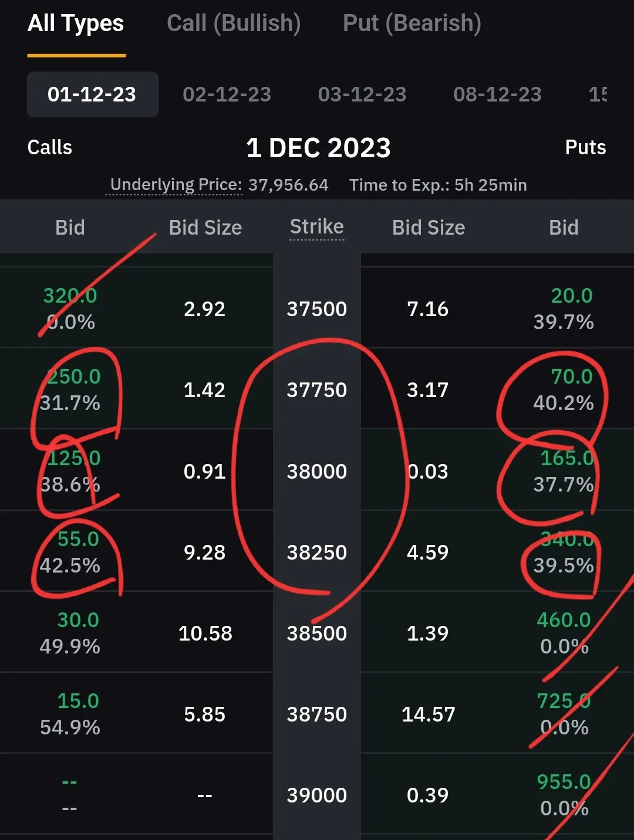Viewport: 634px width, 840px height.
Task: Click the 15.0 call bid
Action: (78, 701)
